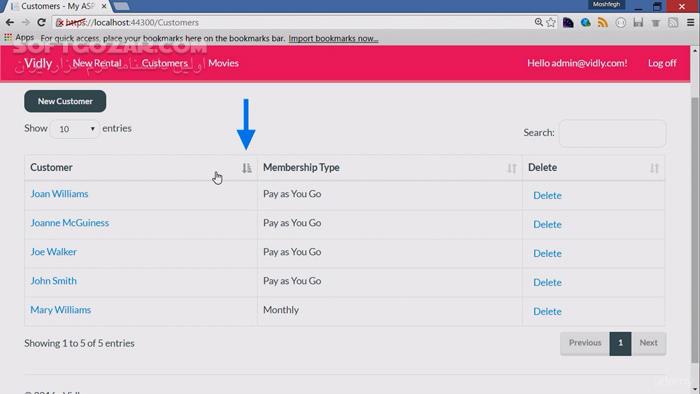Delete the Joe Walker row
Viewport: 700px width, 394px height.
pyautogui.click(x=547, y=253)
